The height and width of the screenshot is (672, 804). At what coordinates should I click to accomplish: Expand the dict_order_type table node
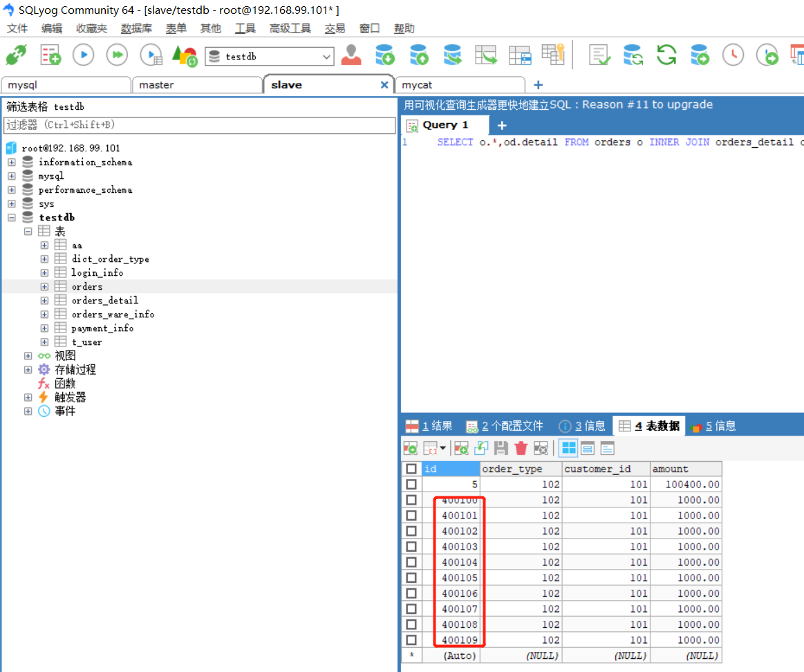coord(45,259)
